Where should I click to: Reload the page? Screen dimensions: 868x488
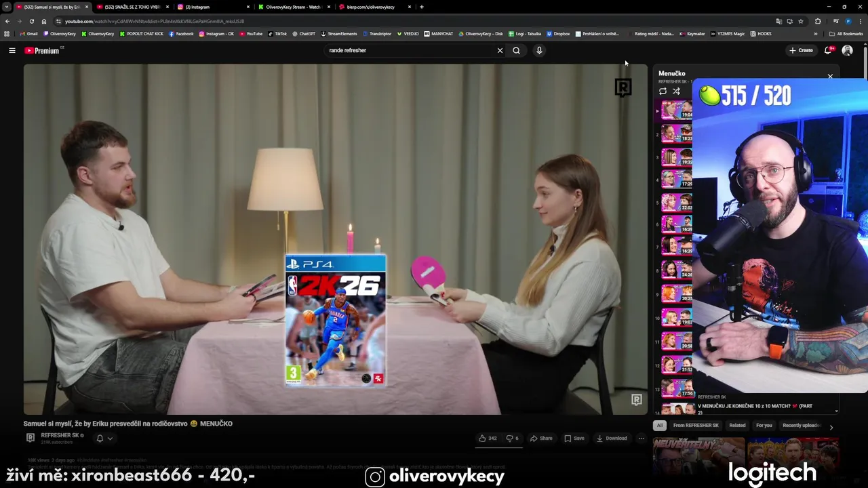click(31, 21)
